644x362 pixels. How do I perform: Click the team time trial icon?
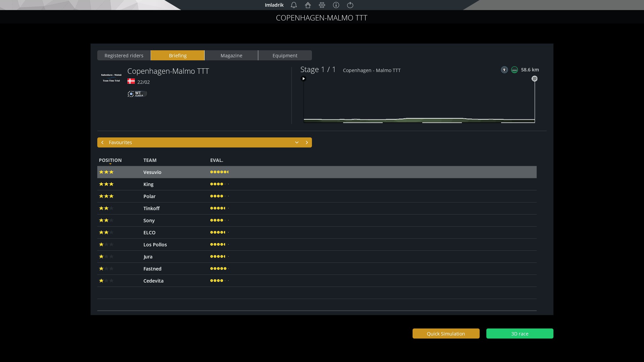coord(504,70)
